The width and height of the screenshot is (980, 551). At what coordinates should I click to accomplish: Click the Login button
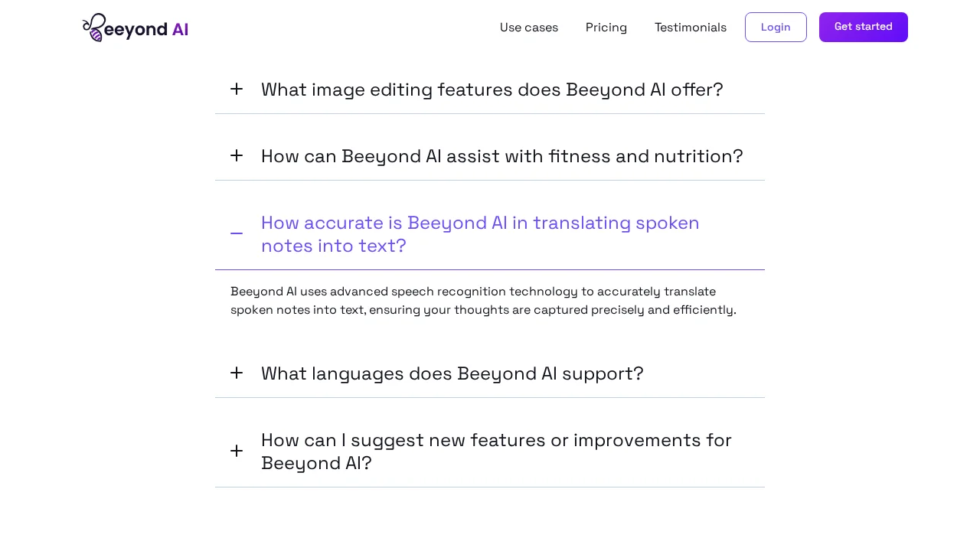point(775,27)
